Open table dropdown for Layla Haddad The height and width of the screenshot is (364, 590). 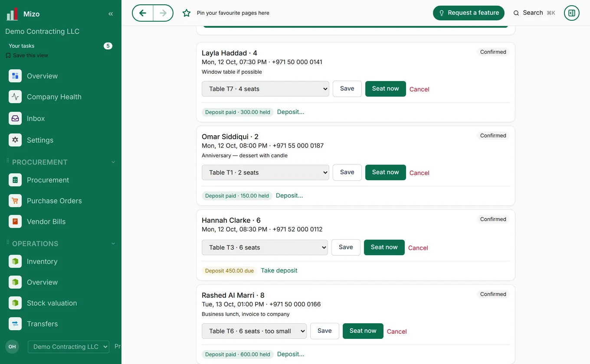coord(265,89)
